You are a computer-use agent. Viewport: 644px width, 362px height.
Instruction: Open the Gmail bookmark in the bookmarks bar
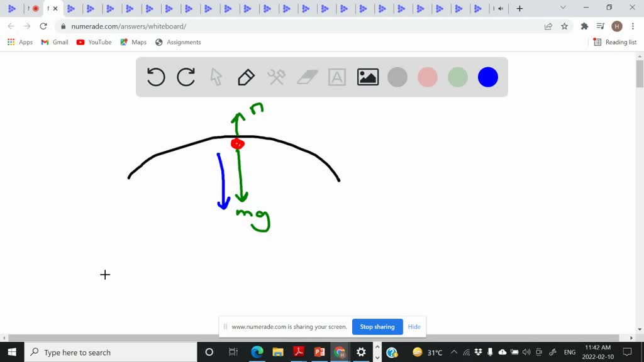click(x=54, y=42)
